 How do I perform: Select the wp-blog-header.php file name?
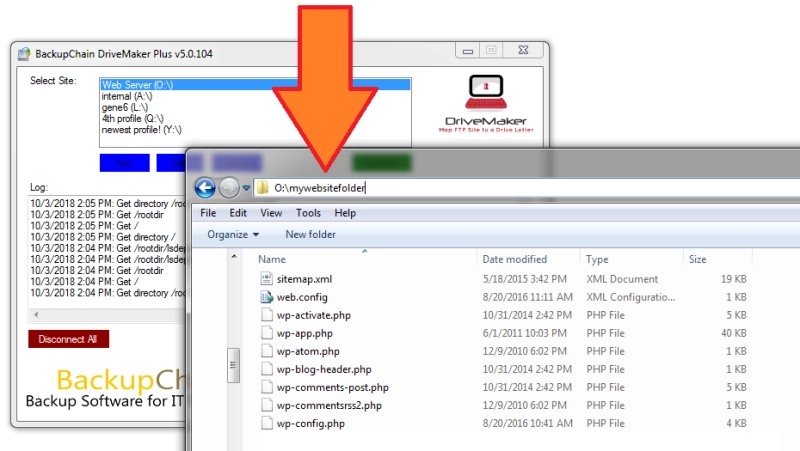(324, 369)
